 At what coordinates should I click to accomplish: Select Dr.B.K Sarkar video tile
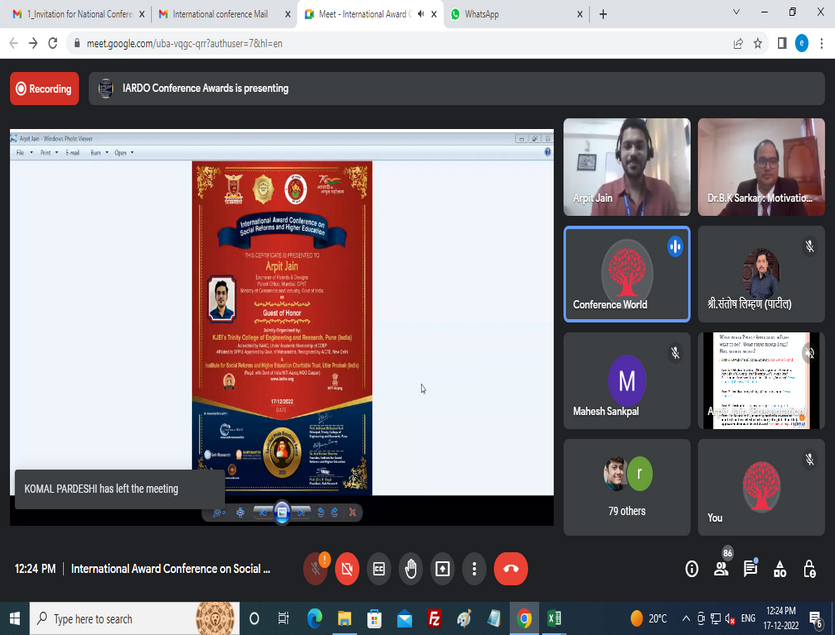761,167
